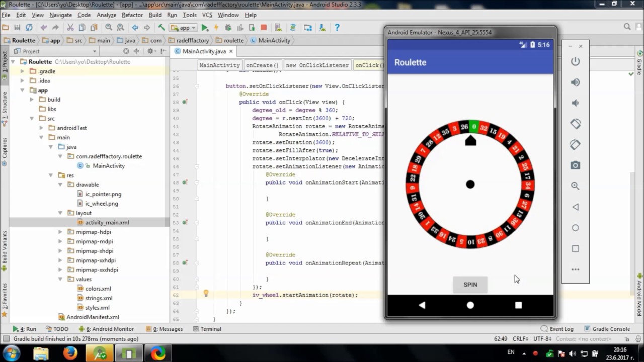Click the red Stop icon
Screen dimensions: 644x362
click(x=264, y=28)
